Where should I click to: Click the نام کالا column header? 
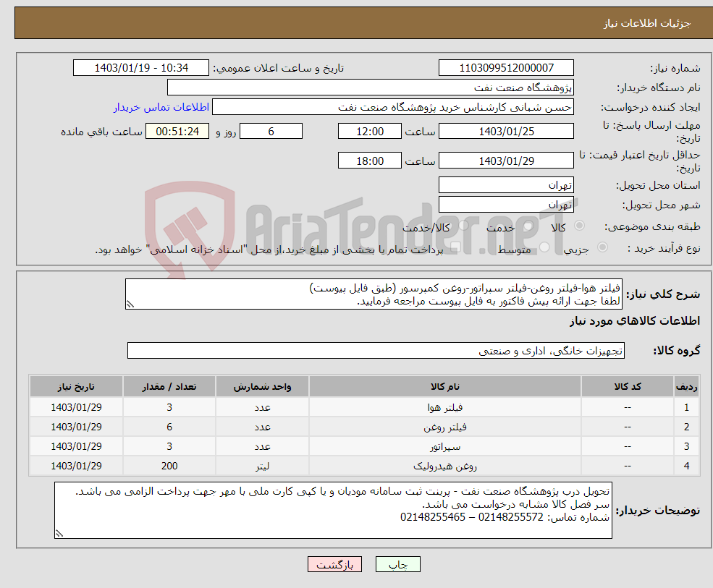(x=444, y=387)
